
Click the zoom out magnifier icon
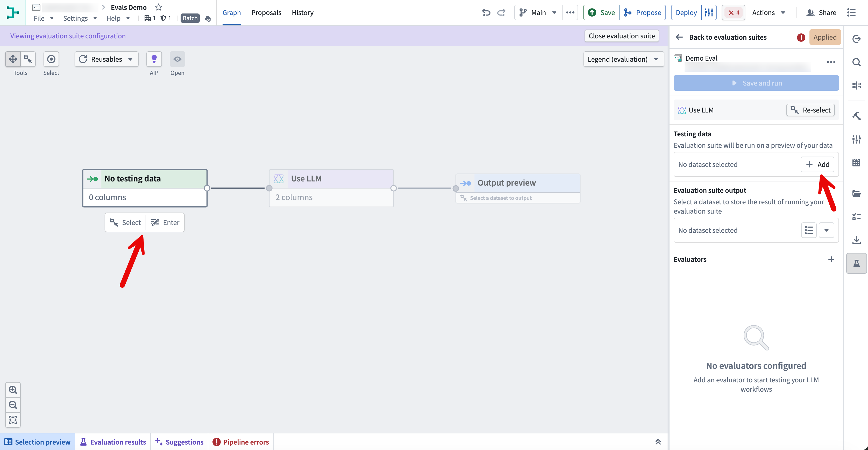click(13, 404)
